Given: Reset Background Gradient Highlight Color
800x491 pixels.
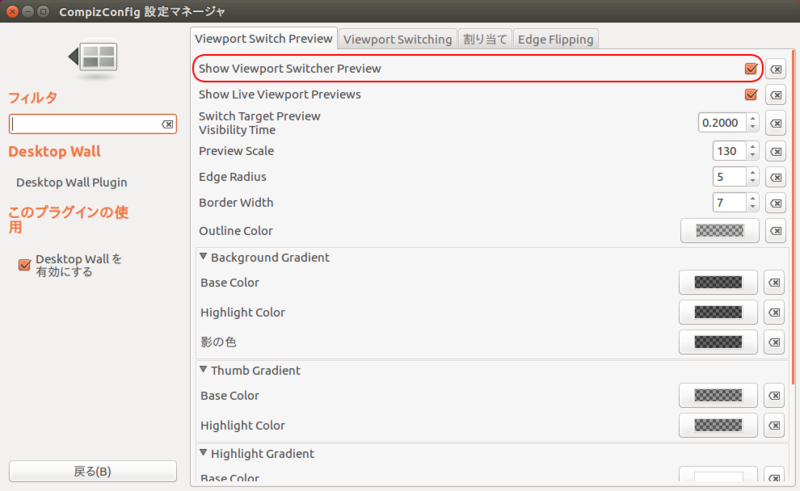Looking at the screenshot, I should pyautogui.click(x=774, y=312).
